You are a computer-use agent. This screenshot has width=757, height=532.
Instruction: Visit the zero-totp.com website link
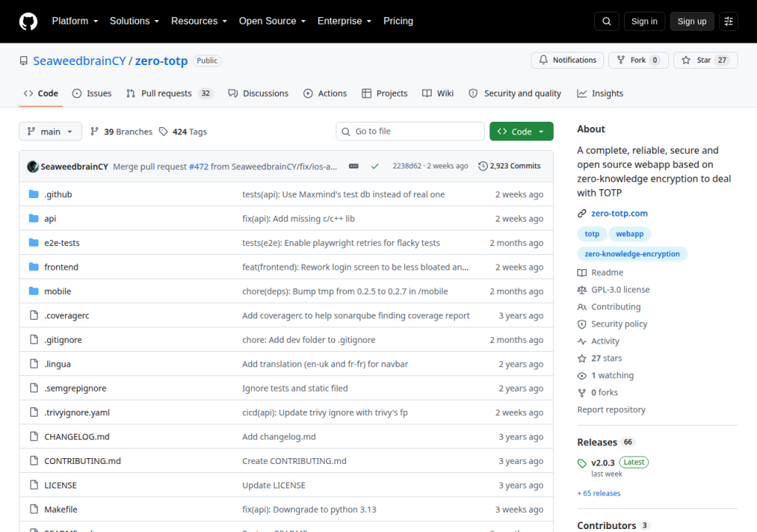point(619,214)
